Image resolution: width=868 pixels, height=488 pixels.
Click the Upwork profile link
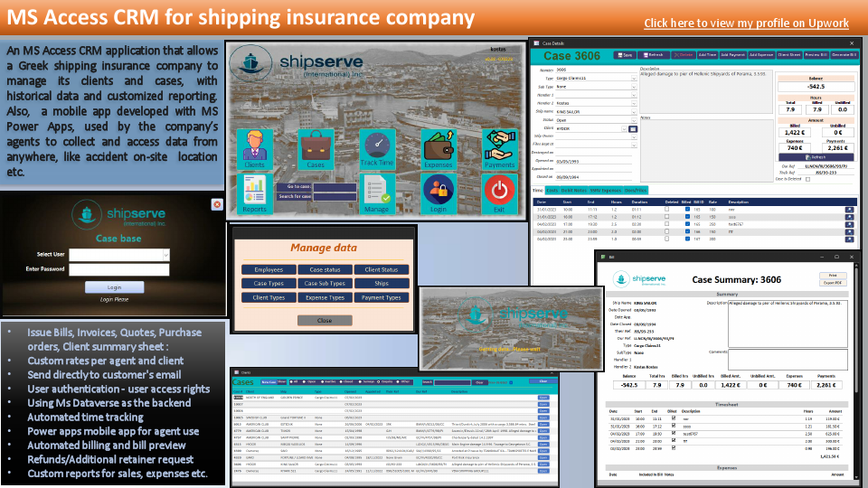[746, 23]
